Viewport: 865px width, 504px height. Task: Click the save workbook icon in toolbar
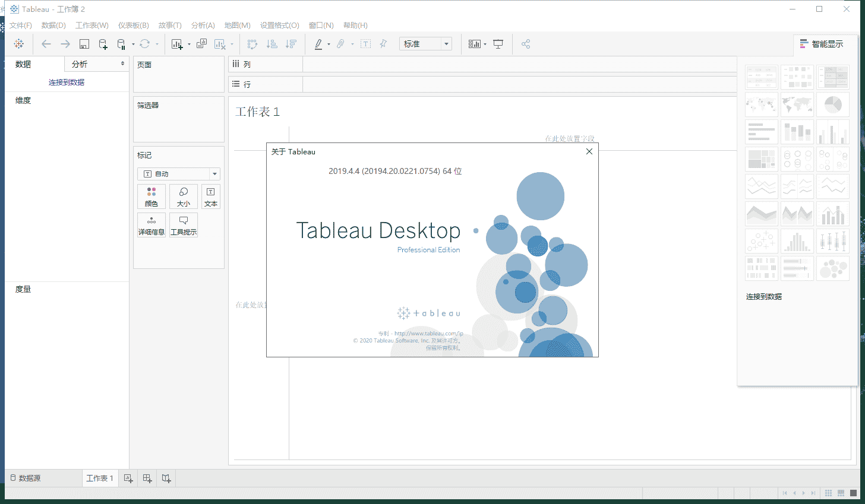[84, 44]
